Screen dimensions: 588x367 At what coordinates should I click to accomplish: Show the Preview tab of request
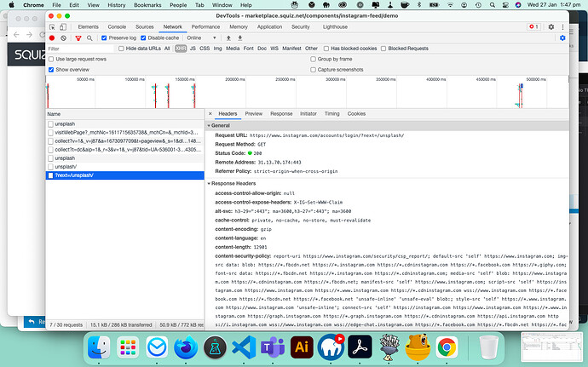254,113
